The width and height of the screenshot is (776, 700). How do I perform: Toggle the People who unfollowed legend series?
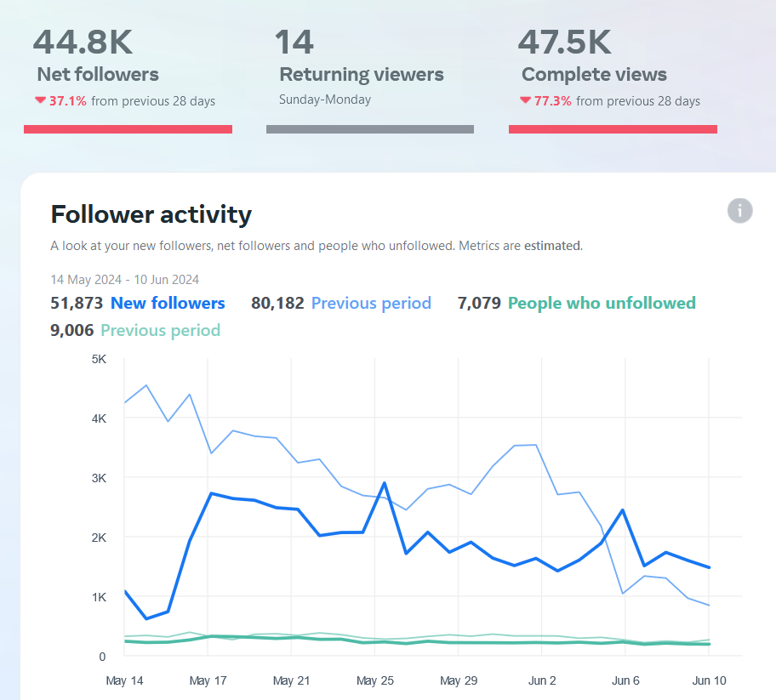pyautogui.click(x=602, y=303)
